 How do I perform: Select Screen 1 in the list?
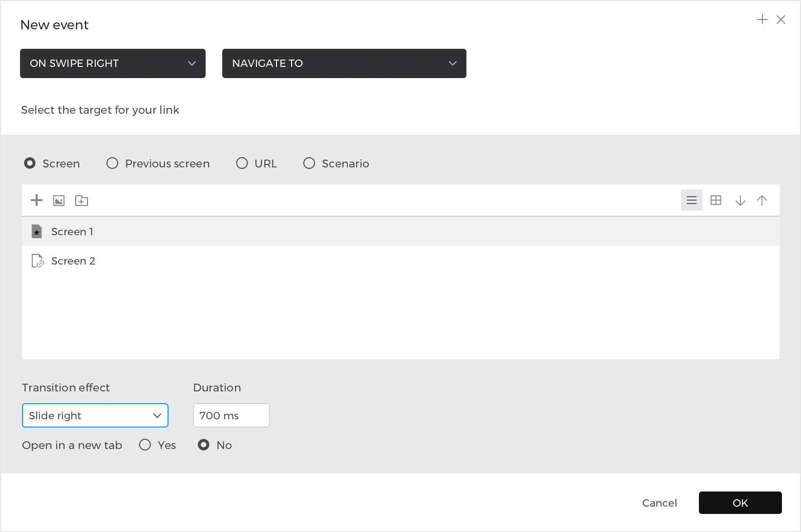72,232
